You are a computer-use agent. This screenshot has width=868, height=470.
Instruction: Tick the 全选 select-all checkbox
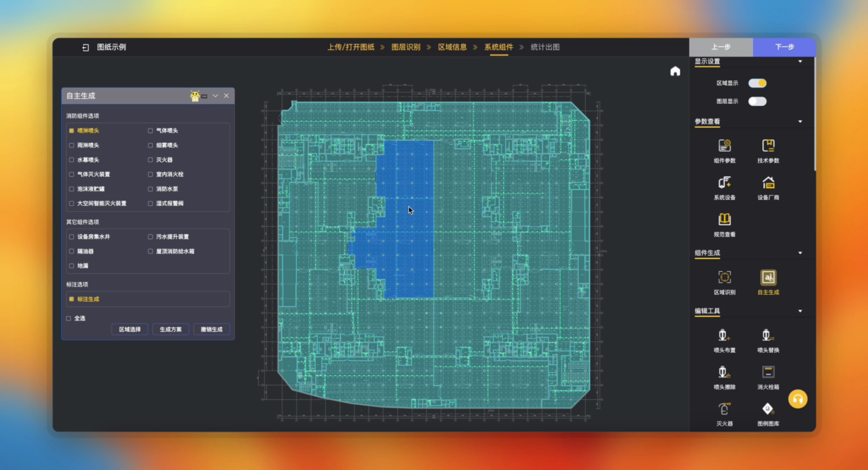[x=69, y=319]
